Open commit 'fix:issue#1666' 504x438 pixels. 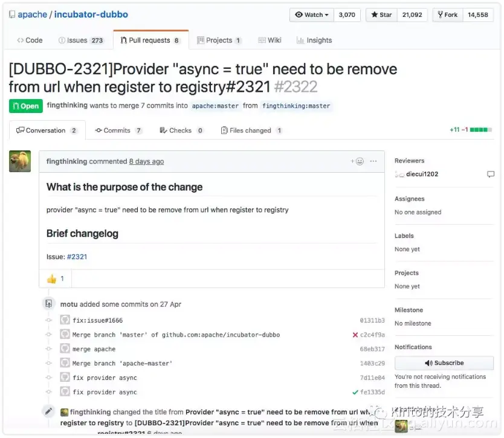pos(98,320)
